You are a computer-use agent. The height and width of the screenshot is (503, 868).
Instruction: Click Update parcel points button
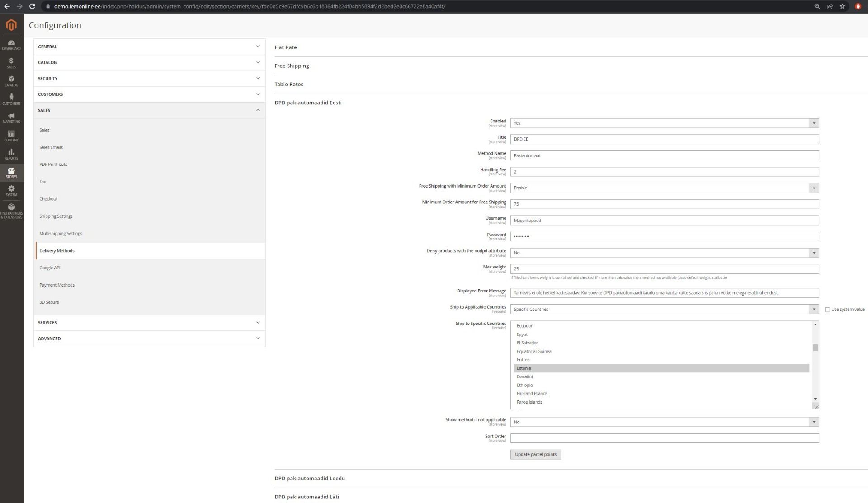point(536,455)
